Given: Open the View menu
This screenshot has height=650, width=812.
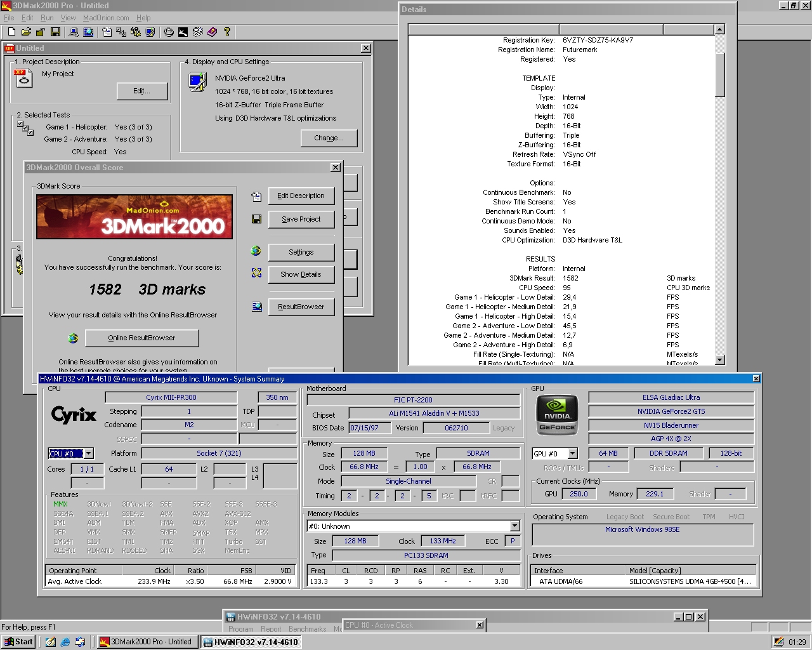Looking at the screenshot, I should 68,18.
